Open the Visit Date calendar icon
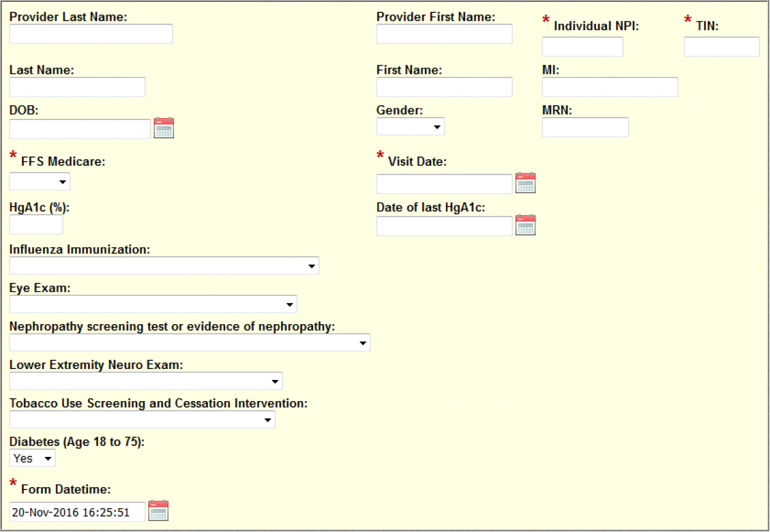Screen dimensions: 770x532 click(x=526, y=183)
